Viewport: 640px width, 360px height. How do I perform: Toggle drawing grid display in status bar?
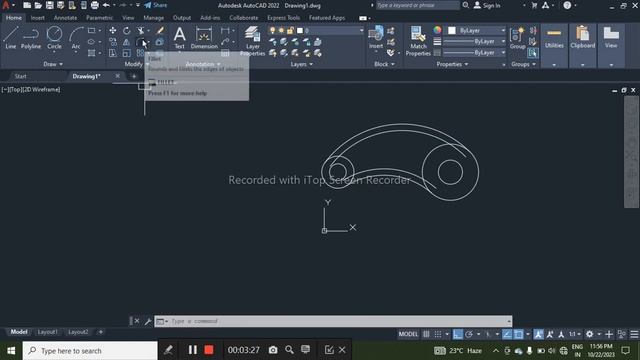426,334
